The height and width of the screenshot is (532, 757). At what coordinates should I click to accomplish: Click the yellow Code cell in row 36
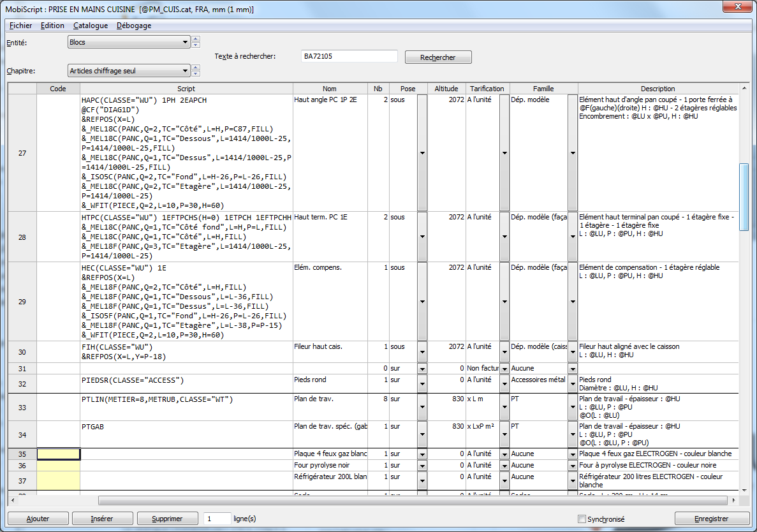[x=59, y=466]
